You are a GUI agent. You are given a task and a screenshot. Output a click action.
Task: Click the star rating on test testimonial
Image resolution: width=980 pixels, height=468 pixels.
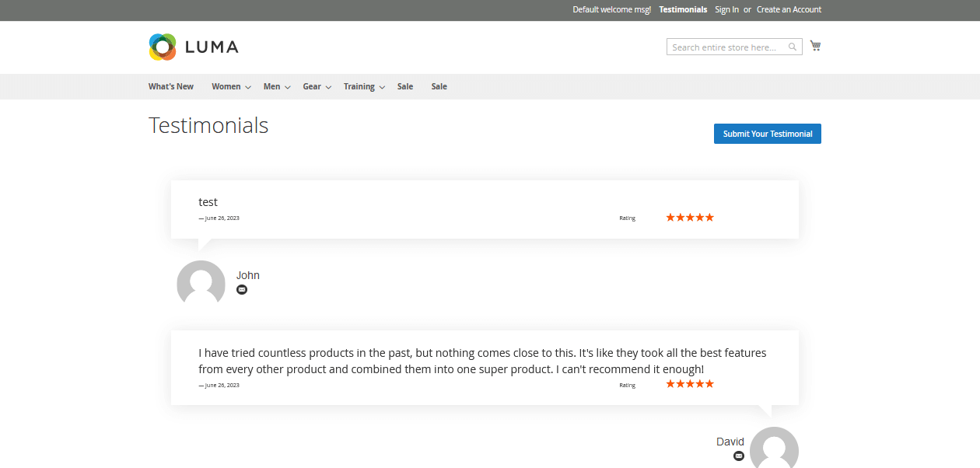[690, 218]
